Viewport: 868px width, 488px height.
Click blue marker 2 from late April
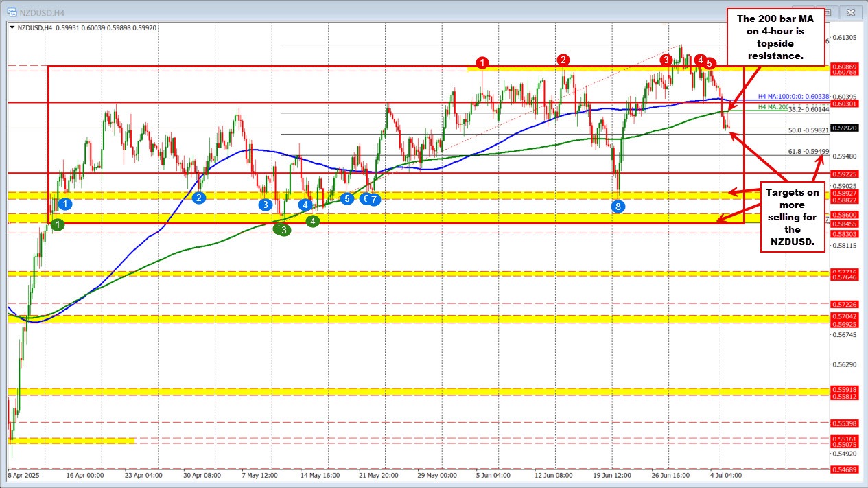(199, 198)
